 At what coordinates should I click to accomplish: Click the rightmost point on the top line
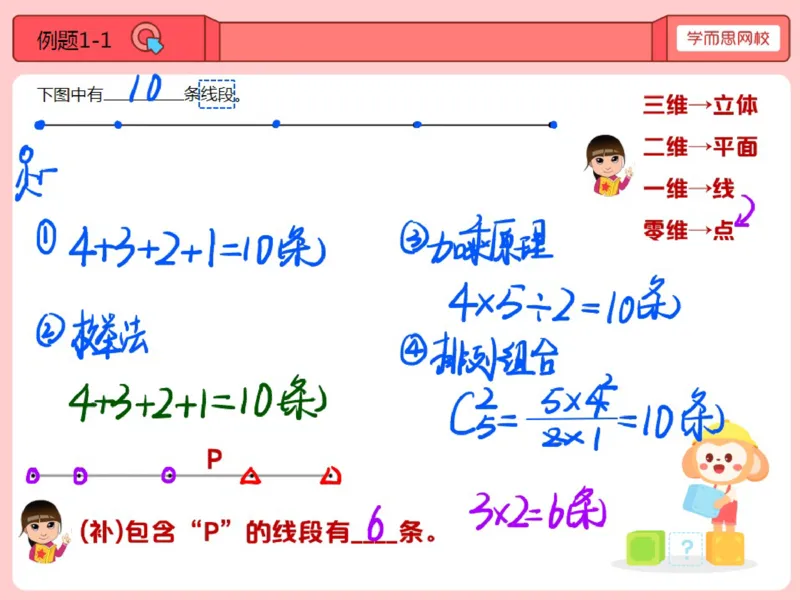553,124
